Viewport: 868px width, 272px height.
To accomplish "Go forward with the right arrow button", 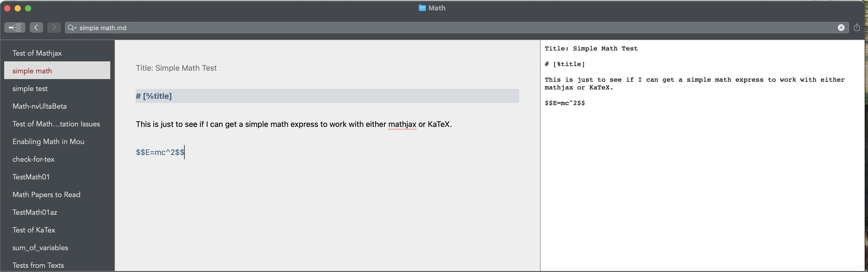I will 54,28.
